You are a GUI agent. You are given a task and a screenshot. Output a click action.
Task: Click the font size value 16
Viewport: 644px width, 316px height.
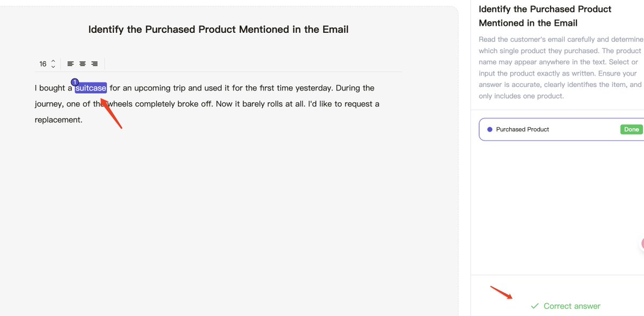pyautogui.click(x=43, y=64)
